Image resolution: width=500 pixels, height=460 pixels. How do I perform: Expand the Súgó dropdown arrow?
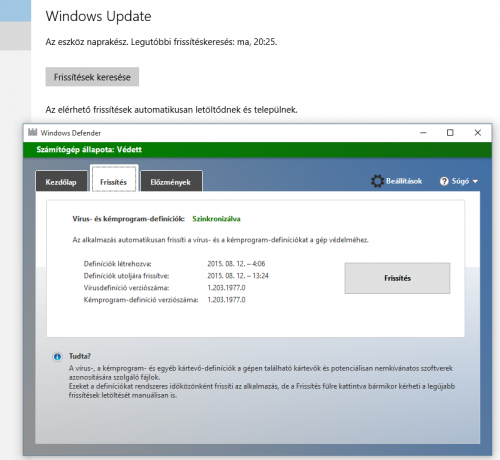coord(475,181)
